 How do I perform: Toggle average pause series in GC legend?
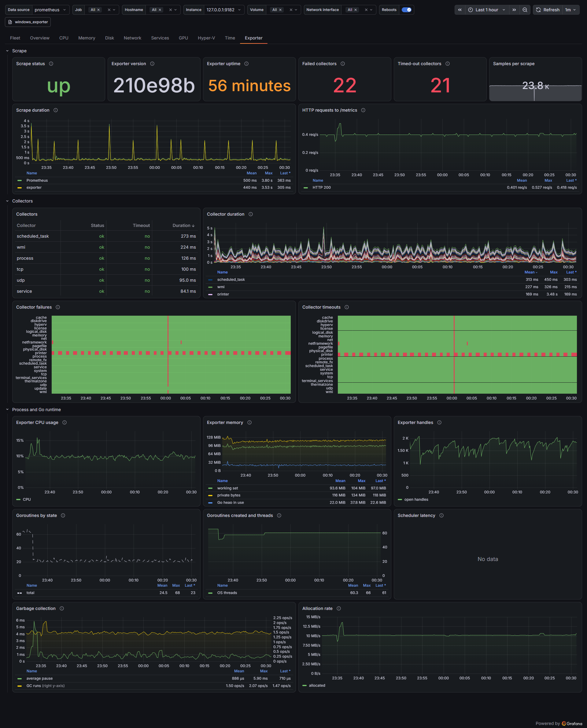(39, 678)
